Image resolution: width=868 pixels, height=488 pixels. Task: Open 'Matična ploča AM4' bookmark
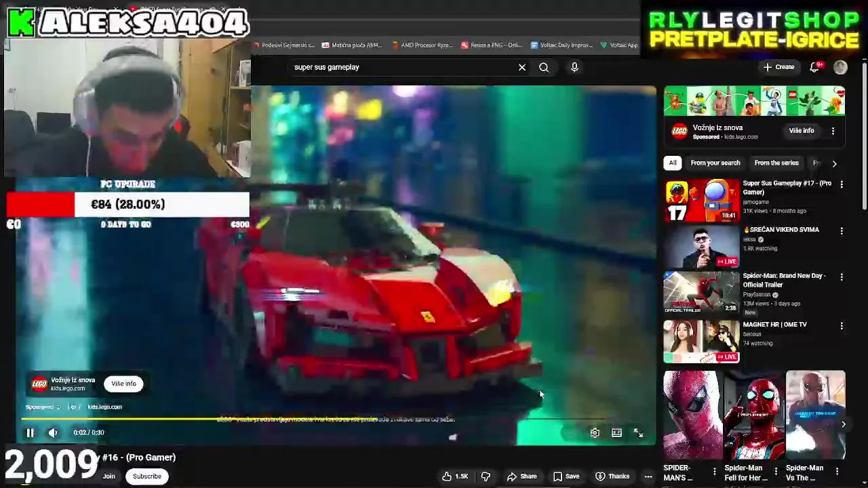click(x=353, y=45)
